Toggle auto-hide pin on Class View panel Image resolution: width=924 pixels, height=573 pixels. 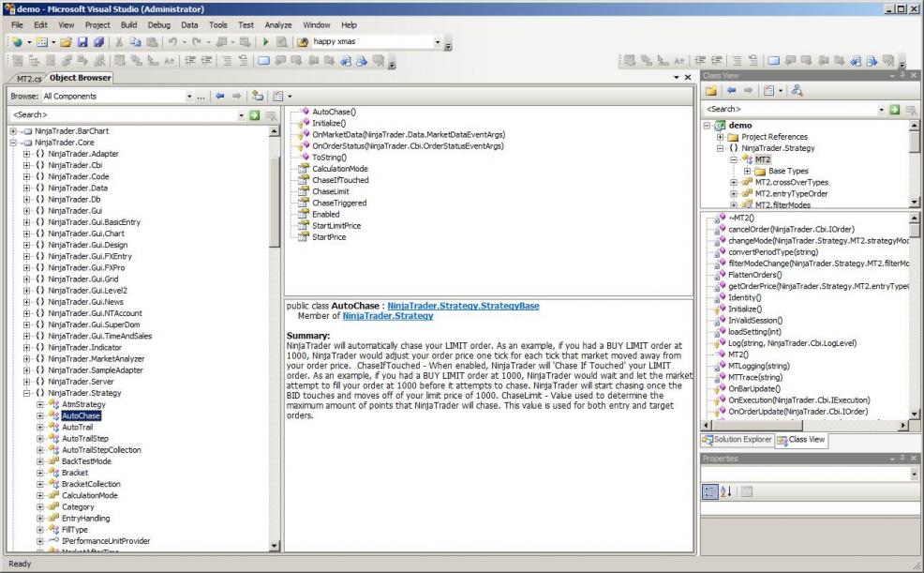pyautogui.click(x=902, y=75)
